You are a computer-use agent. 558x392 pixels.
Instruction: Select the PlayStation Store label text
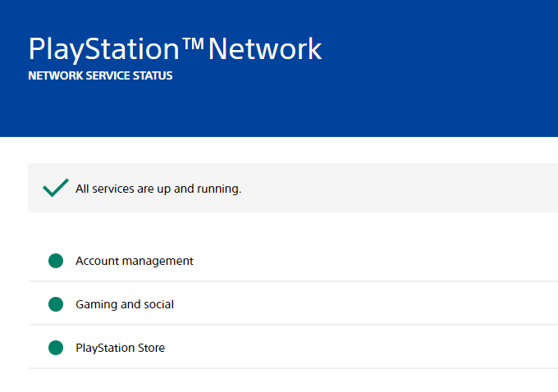tap(120, 348)
